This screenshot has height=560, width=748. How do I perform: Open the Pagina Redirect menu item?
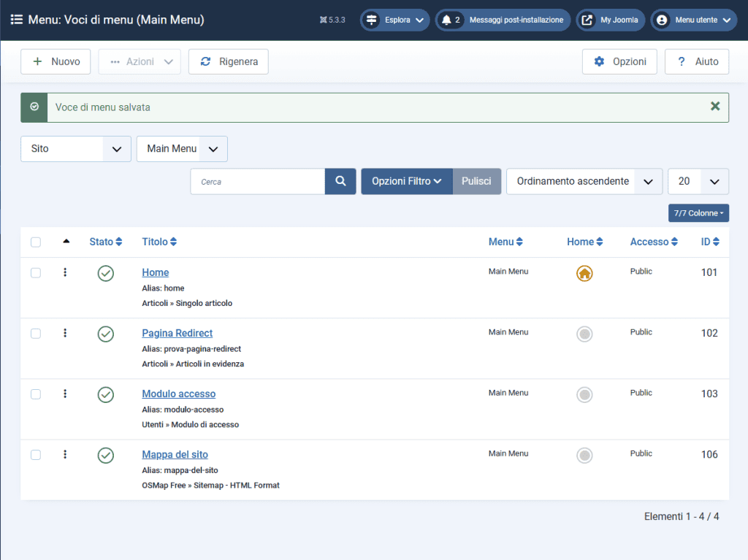coord(177,333)
